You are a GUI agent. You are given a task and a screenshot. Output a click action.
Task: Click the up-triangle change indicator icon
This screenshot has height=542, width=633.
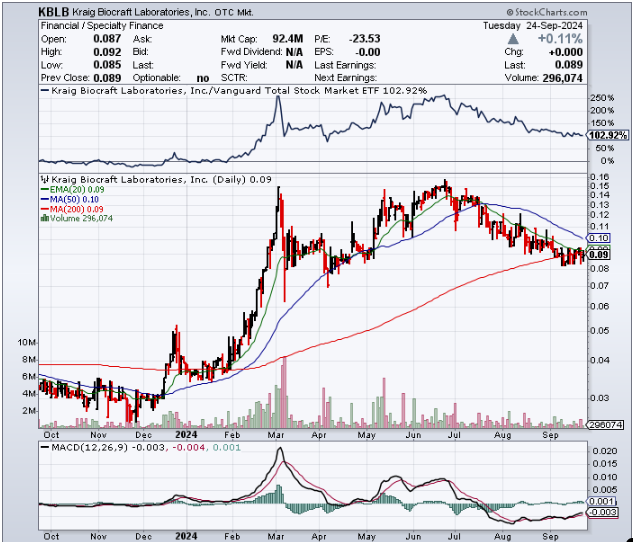tap(513, 39)
